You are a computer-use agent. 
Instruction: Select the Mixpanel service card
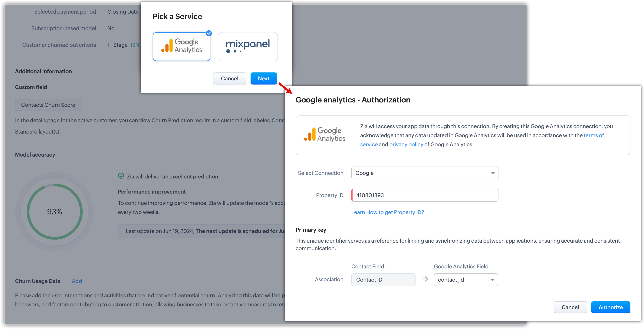[248, 47]
